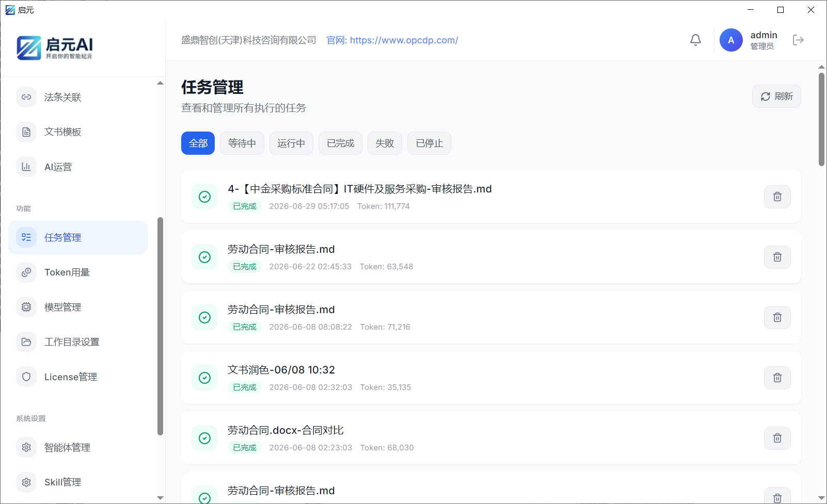Image resolution: width=827 pixels, height=504 pixels.
Task: Open 法条关联 in the sidebar
Action: tap(78, 97)
